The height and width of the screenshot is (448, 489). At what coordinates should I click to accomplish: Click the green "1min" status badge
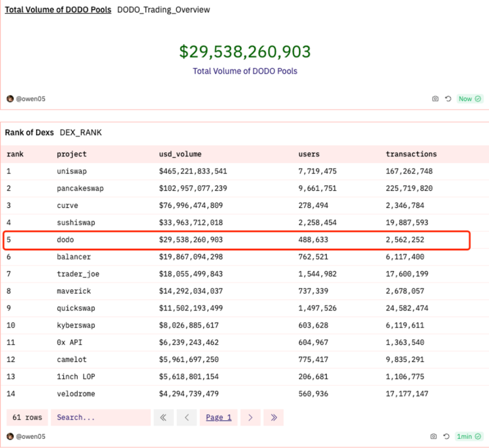coord(468,436)
